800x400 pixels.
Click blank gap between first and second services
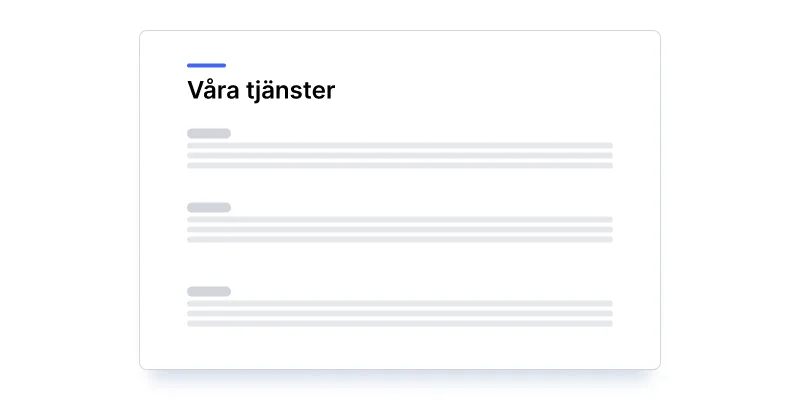pyautogui.click(x=400, y=186)
